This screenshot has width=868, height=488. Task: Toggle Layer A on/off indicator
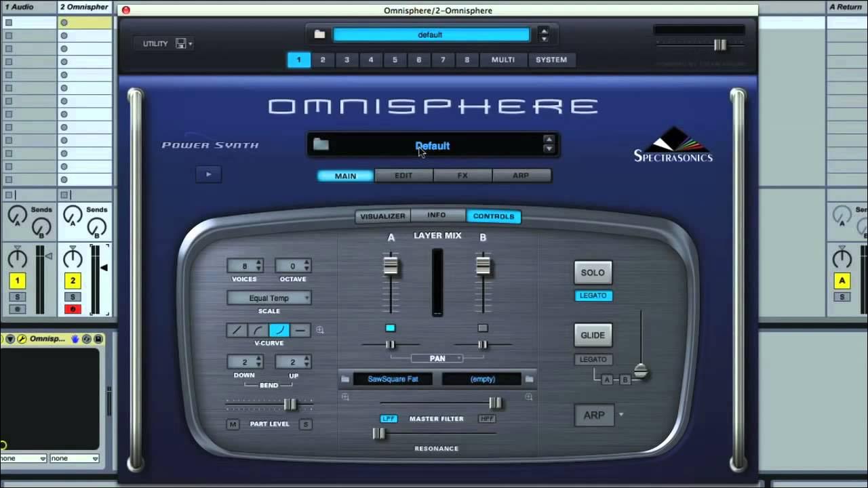click(x=390, y=328)
